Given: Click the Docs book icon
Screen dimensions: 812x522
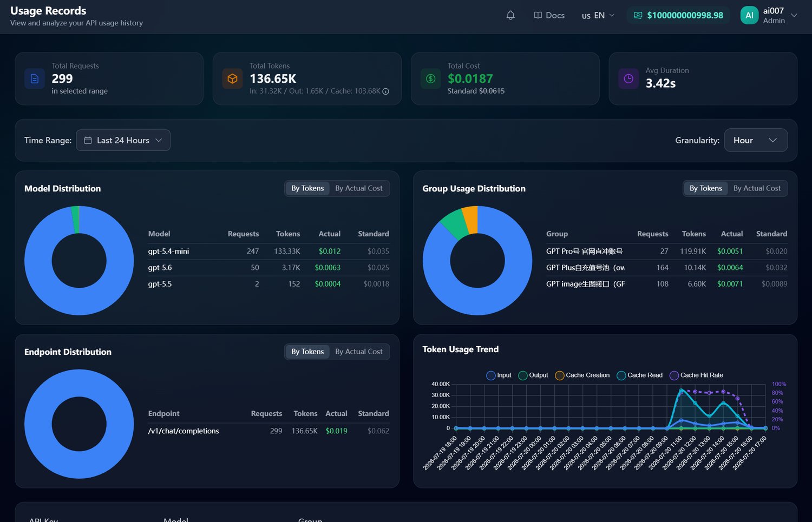Looking at the screenshot, I should (x=538, y=16).
